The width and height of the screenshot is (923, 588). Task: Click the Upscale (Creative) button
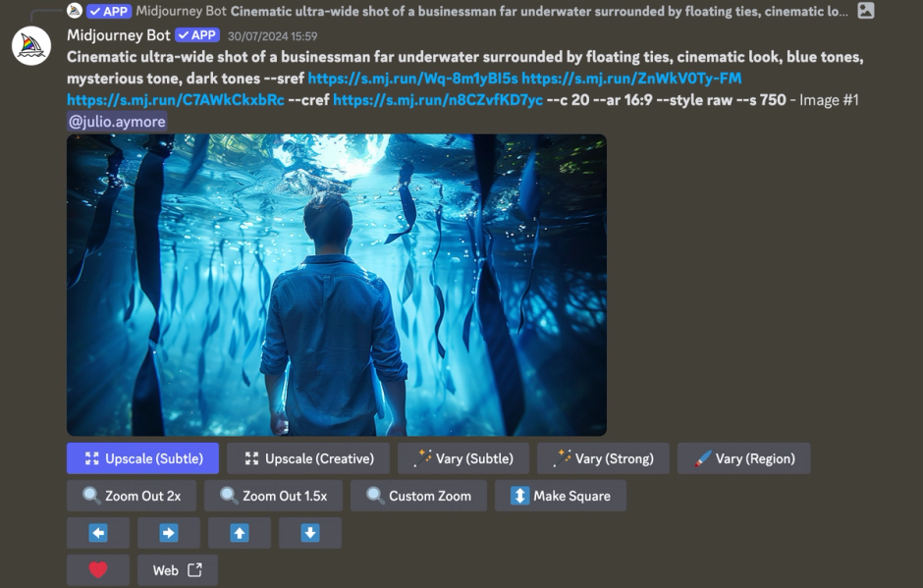coord(308,458)
